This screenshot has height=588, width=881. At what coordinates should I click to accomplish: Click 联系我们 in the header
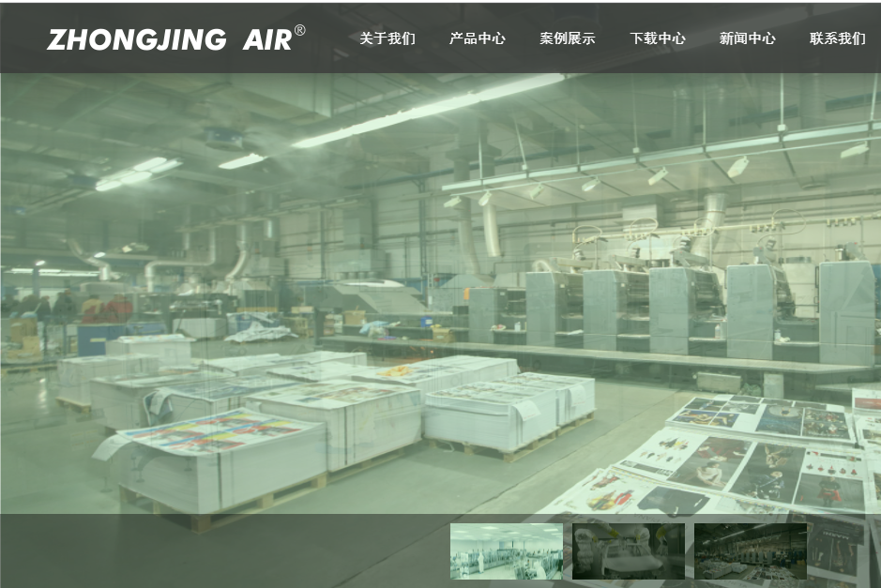(x=837, y=38)
